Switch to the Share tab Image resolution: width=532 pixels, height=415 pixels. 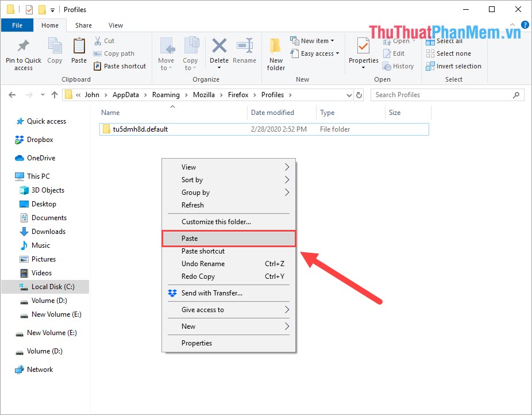83,25
